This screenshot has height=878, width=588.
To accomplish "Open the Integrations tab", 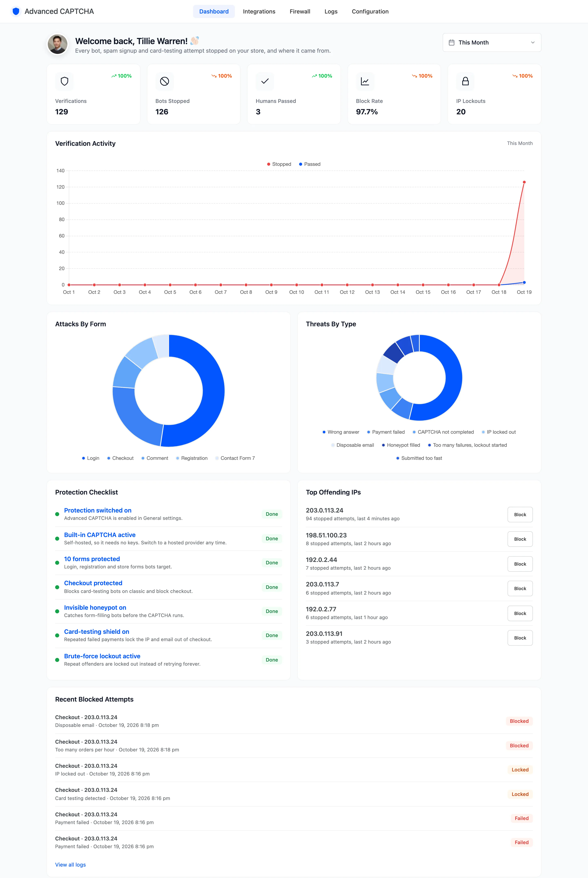I will click(259, 11).
